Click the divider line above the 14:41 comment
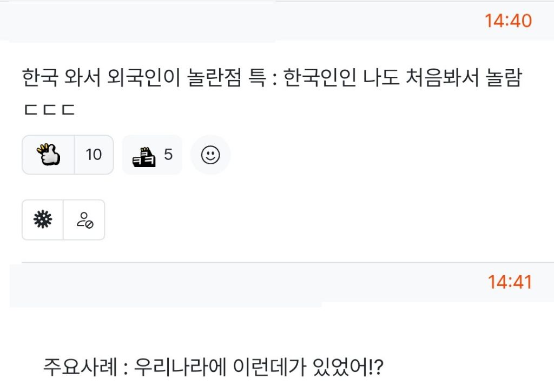This screenshot has height=392, width=554. (287, 263)
